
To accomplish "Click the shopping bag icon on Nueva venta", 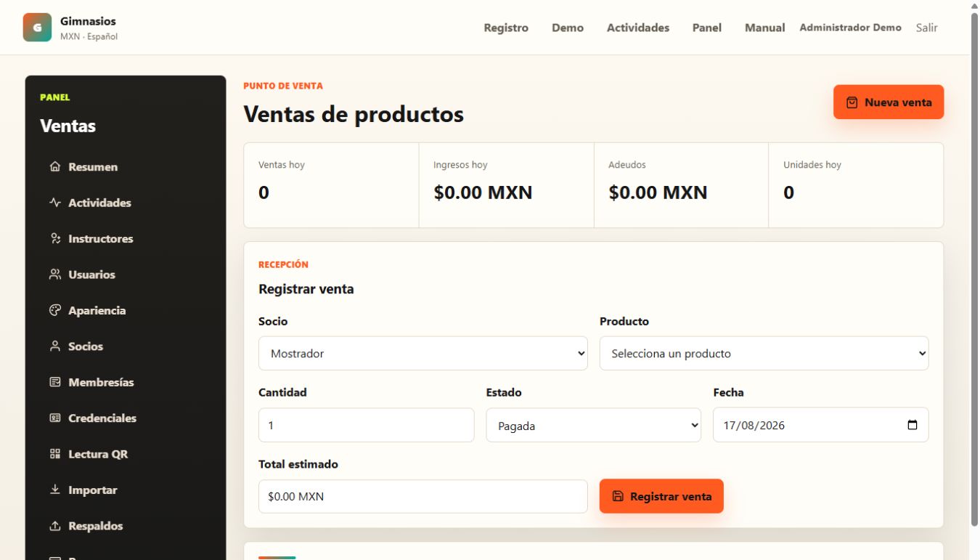I will 852,102.
